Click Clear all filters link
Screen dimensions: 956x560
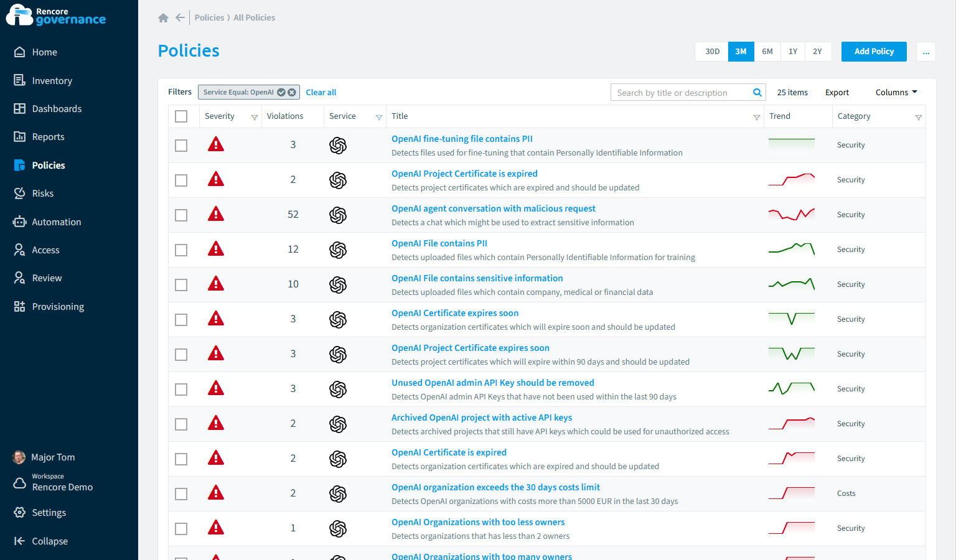321,92
